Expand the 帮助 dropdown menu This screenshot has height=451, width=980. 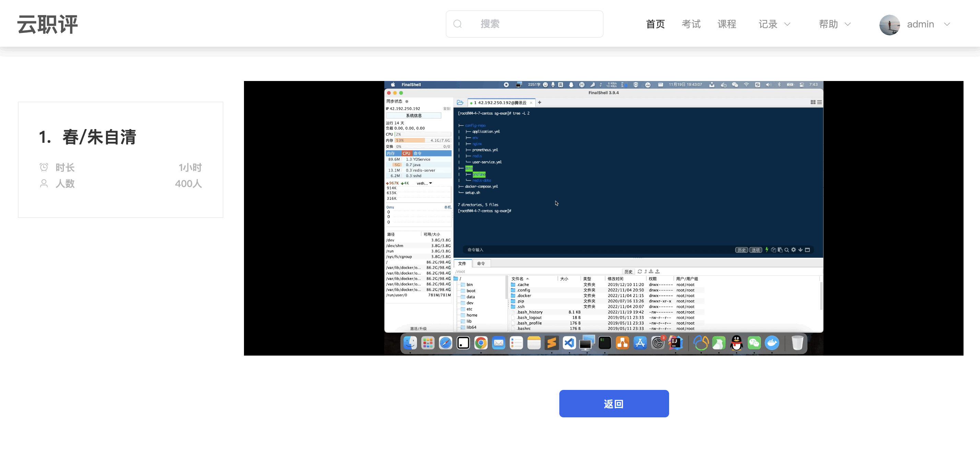(x=834, y=24)
